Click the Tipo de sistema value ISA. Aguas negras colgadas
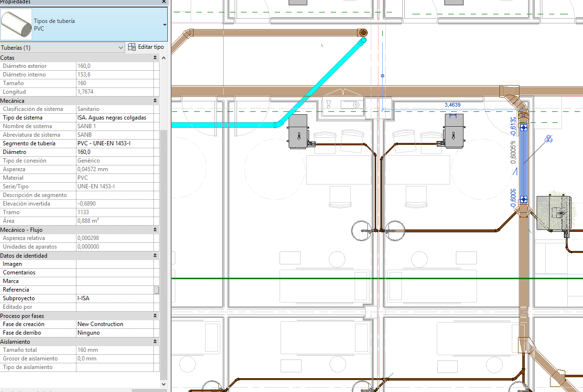This screenshot has height=392, width=583. click(117, 117)
